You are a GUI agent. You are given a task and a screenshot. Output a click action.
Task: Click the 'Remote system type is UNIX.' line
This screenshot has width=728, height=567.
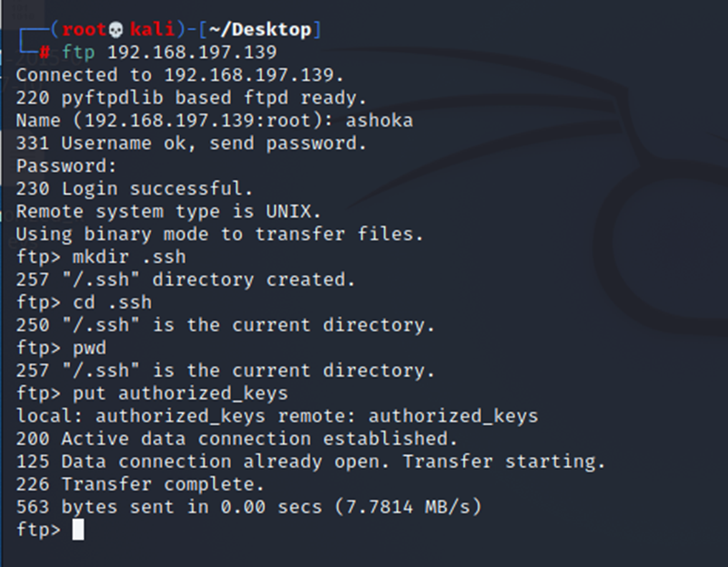pos(168,212)
